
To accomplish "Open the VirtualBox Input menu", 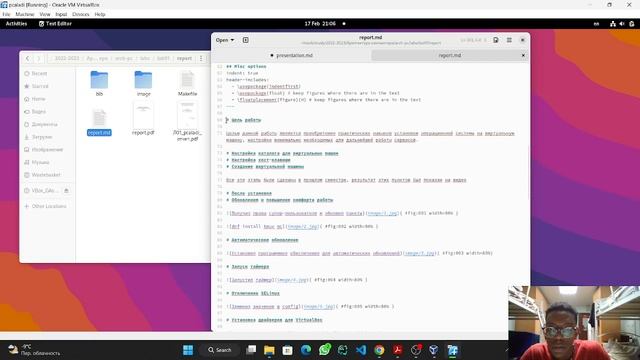I will pos(61,14).
